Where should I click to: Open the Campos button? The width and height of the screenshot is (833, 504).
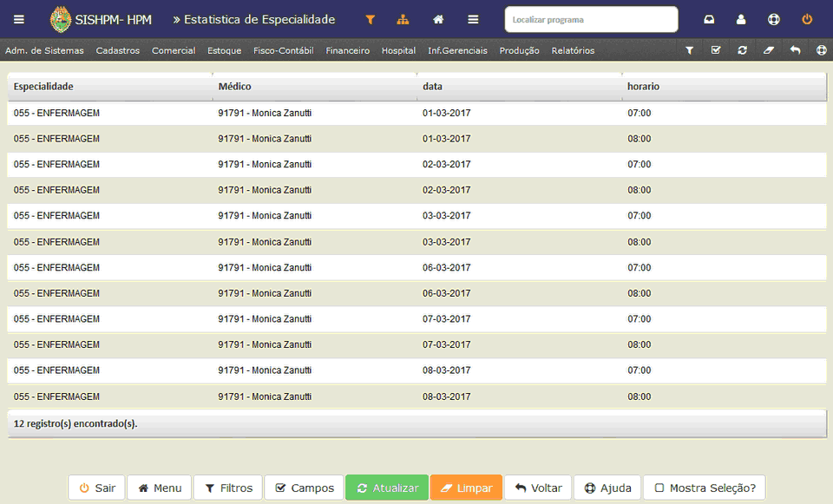click(304, 488)
